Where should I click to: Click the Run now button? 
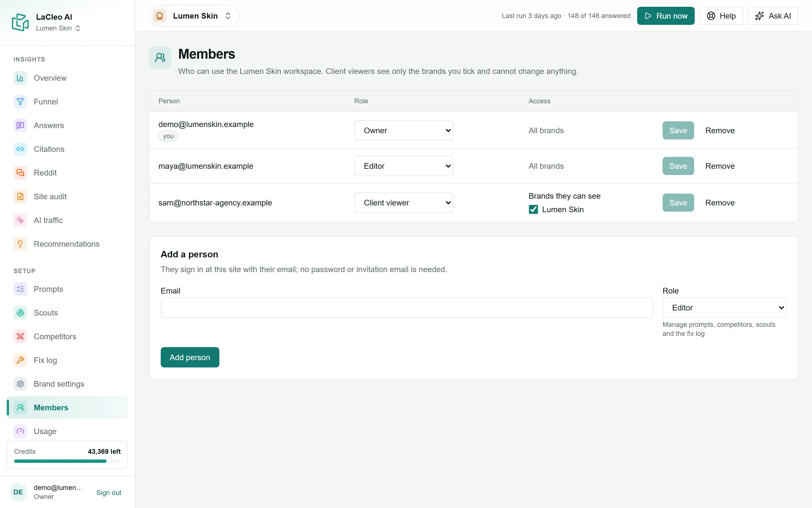666,16
